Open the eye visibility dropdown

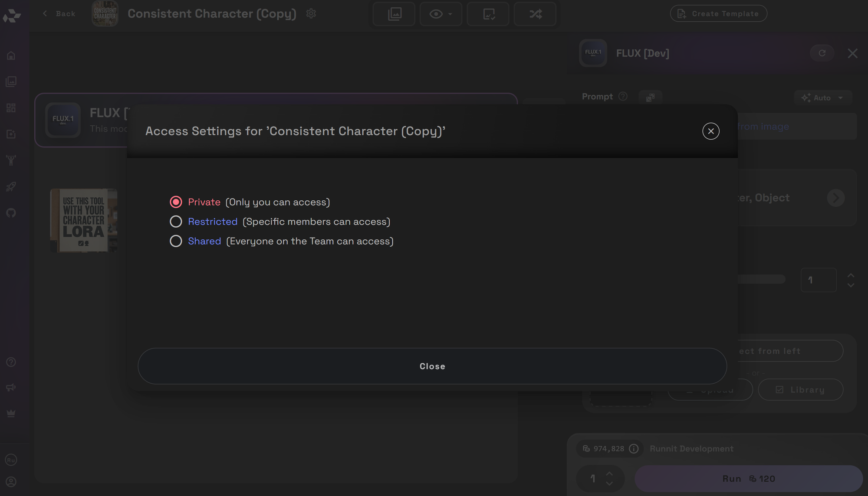coord(441,14)
